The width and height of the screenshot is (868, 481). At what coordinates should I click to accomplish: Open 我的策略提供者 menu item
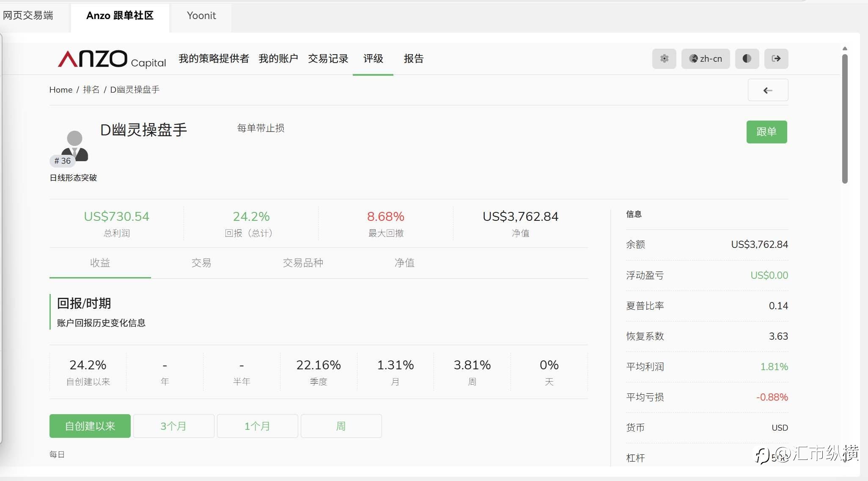coord(214,59)
